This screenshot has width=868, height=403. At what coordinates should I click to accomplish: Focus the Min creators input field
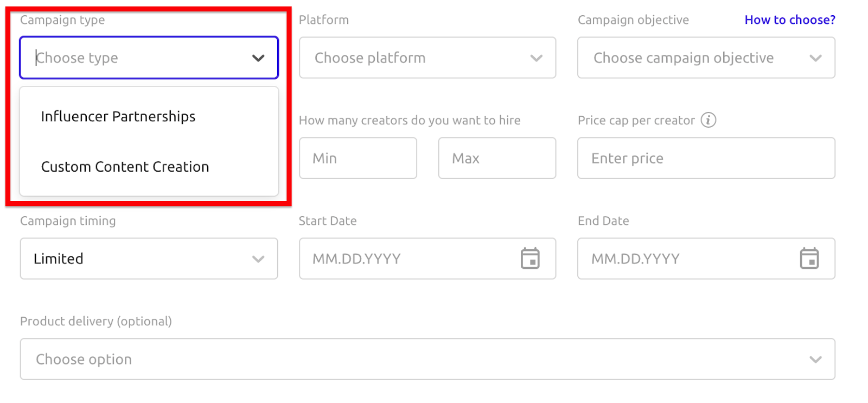tap(358, 158)
